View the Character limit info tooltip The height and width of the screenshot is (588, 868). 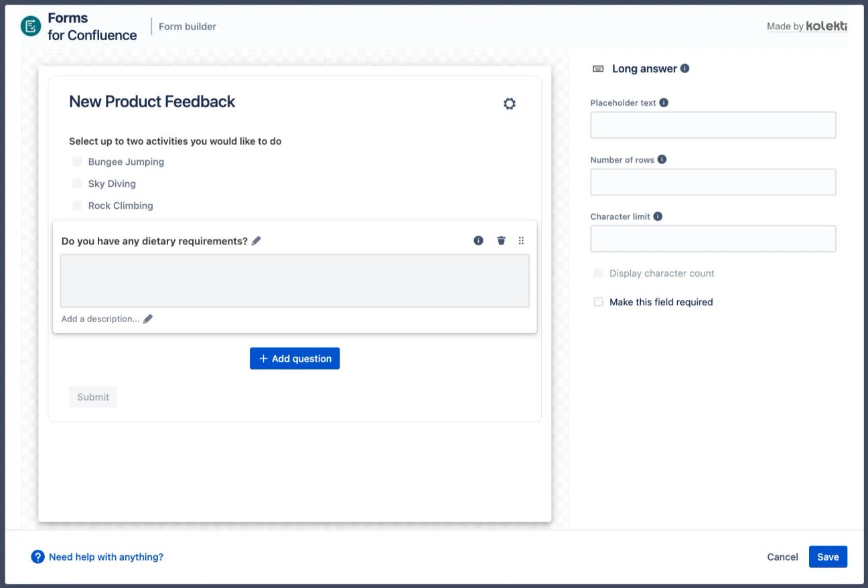(x=657, y=216)
